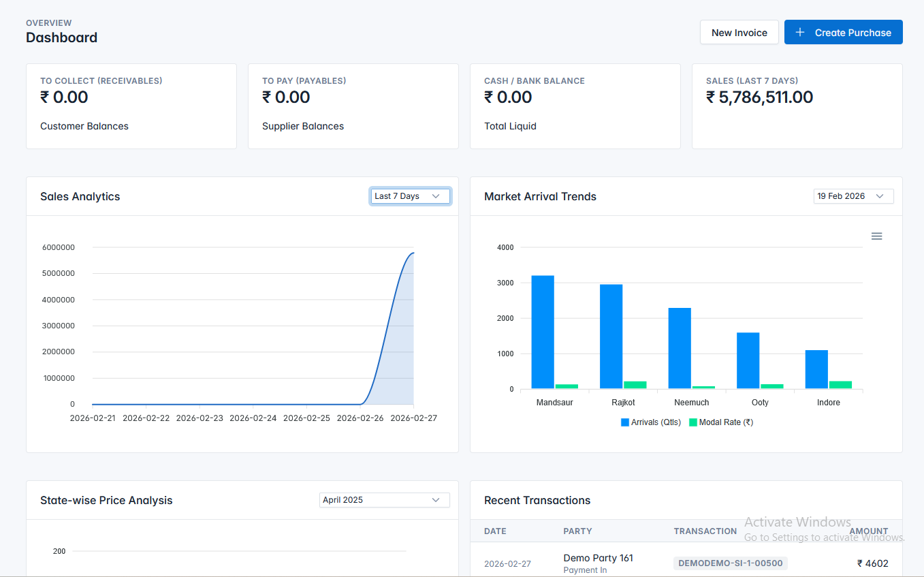Open Demo Party 161 details
The image size is (924, 577).
[x=598, y=557]
